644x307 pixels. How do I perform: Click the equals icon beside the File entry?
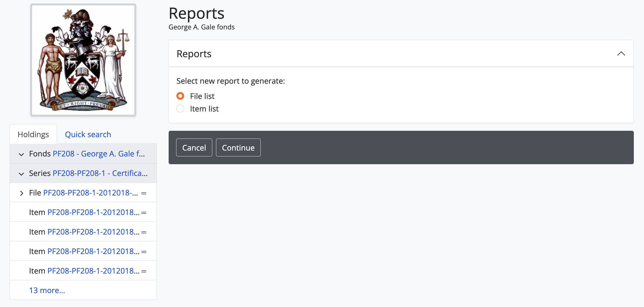(144, 193)
